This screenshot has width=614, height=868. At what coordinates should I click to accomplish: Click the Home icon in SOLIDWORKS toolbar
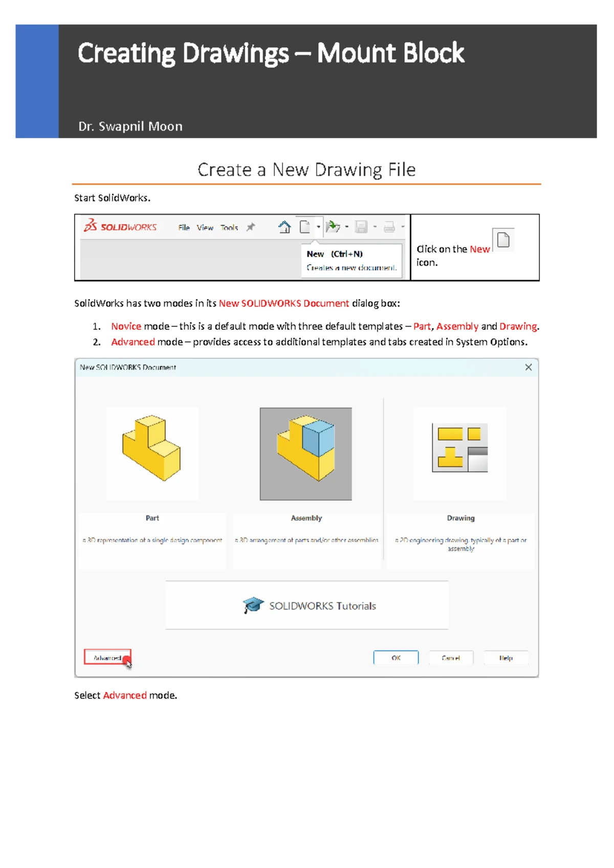[284, 227]
